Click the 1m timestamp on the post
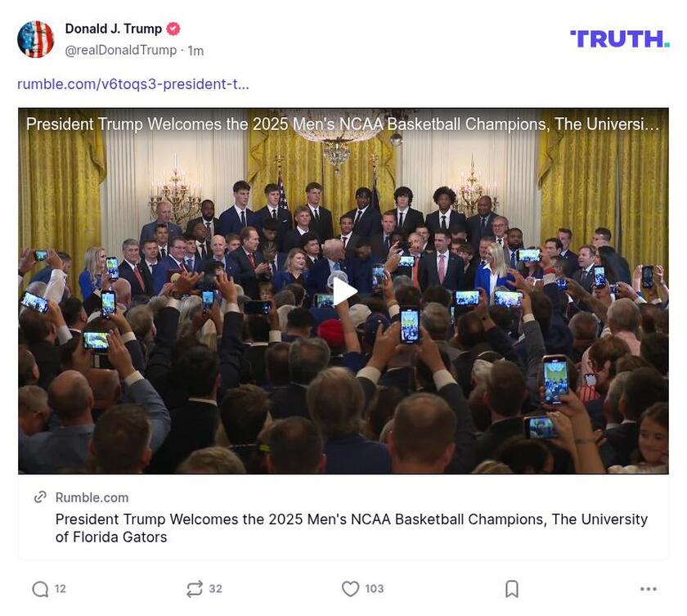 [x=196, y=49]
